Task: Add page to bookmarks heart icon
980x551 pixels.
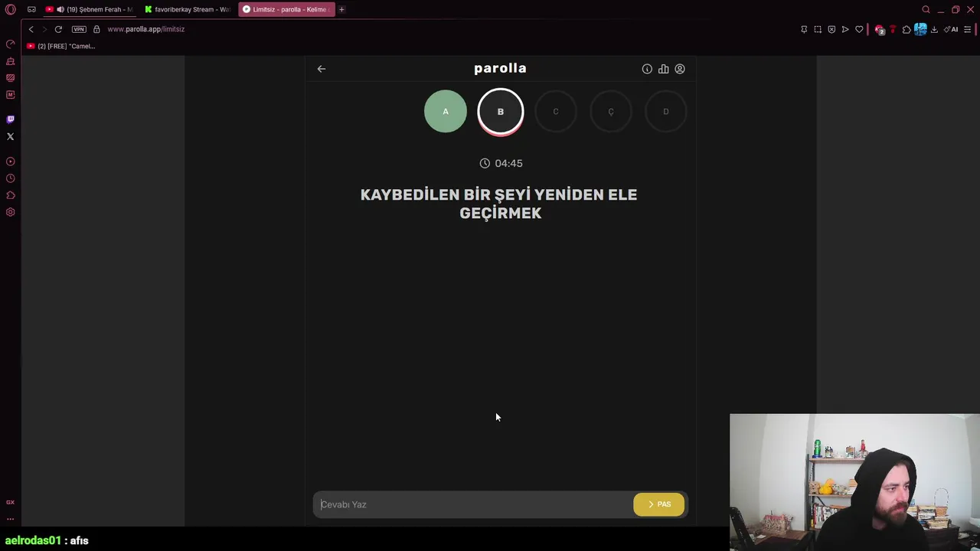Action: tap(859, 29)
